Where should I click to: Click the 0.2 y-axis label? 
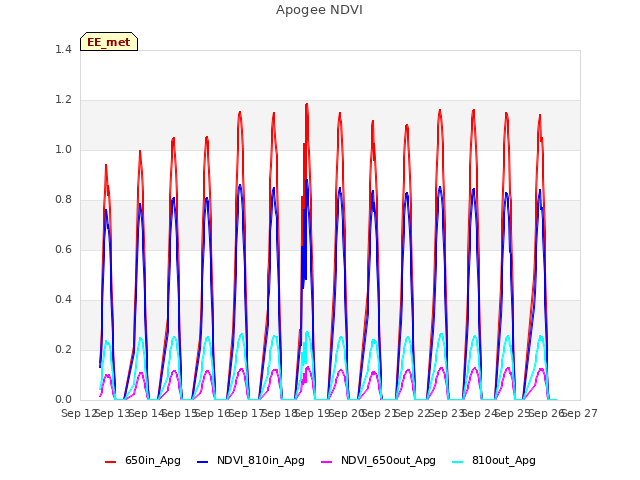tap(63, 349)
